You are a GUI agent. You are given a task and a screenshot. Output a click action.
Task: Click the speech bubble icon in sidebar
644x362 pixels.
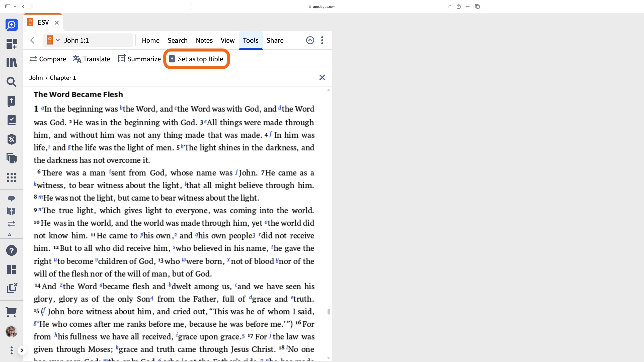click(11, 199)
